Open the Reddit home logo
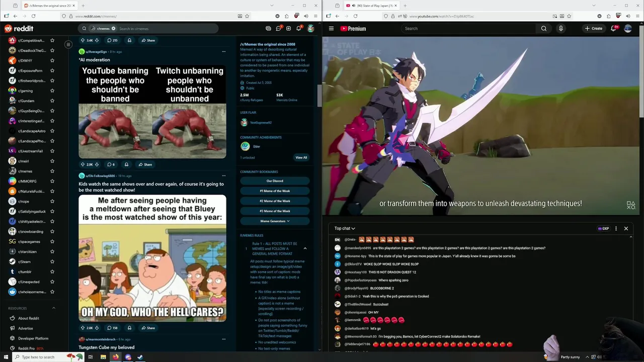 coord(19,29)
